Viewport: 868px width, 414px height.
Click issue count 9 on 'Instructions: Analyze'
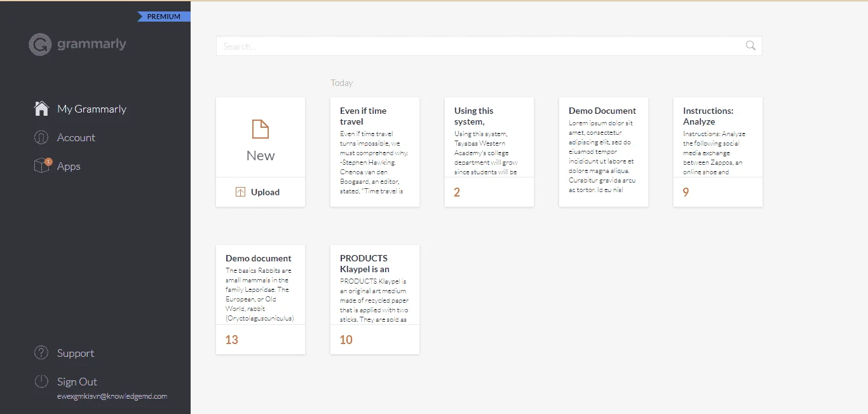click(x=686, y=192)
